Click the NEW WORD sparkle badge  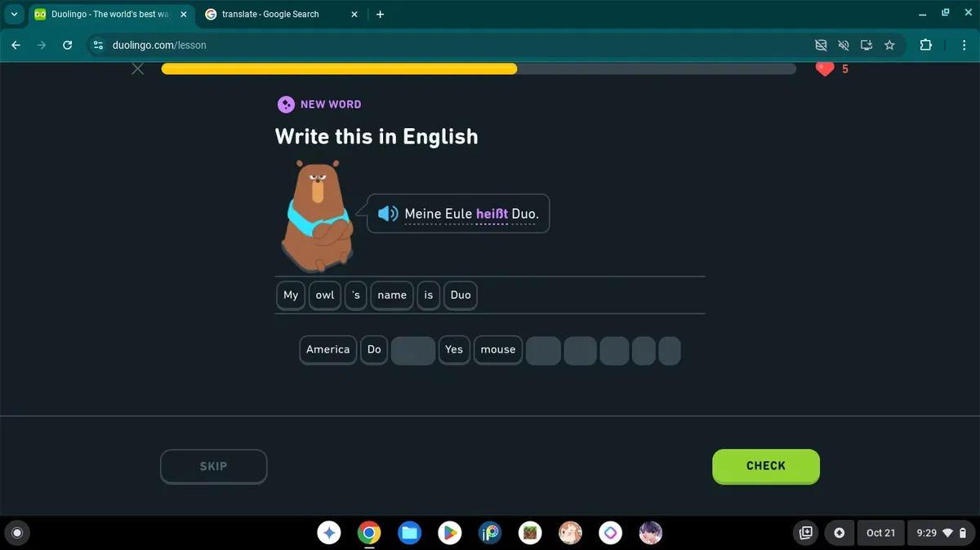tap(286, 104)
